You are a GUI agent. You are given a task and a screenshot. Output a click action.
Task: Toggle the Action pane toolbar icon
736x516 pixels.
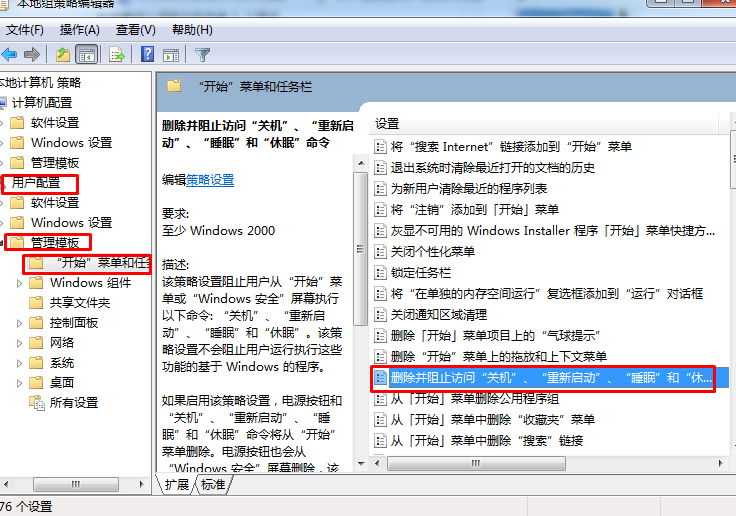click(171, 55)
